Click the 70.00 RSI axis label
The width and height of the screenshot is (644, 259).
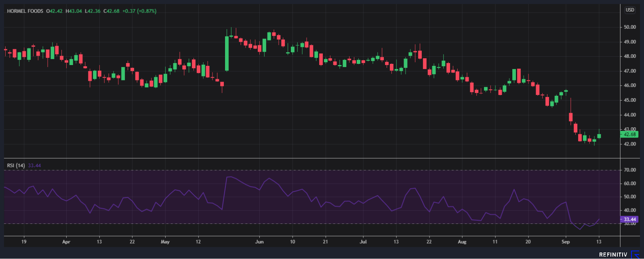[x=630, y=170]
